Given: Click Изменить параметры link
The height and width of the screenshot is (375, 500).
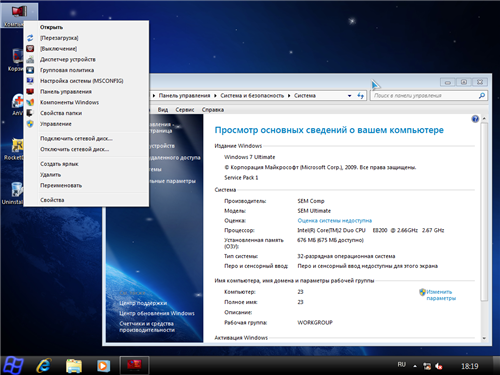Looking at the screenshot, I should 441,295.
